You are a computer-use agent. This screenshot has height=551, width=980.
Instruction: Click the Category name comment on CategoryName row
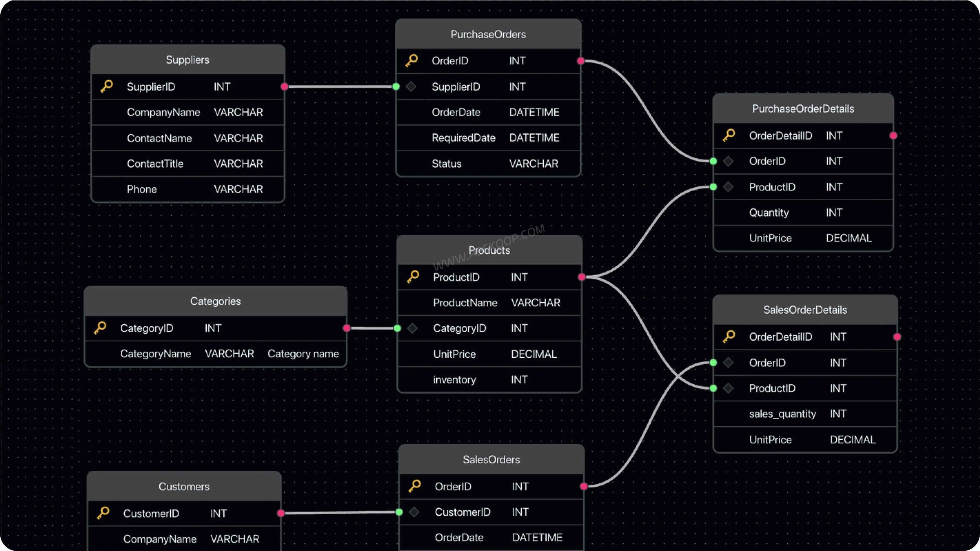coord(303,354)
